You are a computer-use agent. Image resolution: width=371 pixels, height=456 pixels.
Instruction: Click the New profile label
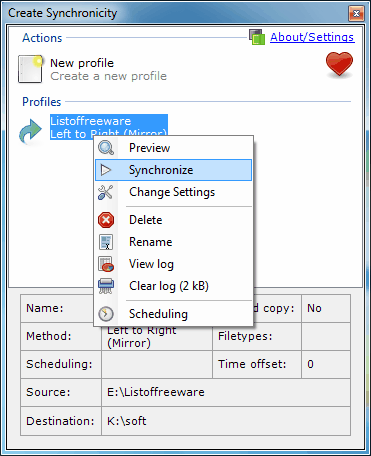pyautogui.click(x=82, y=63)
